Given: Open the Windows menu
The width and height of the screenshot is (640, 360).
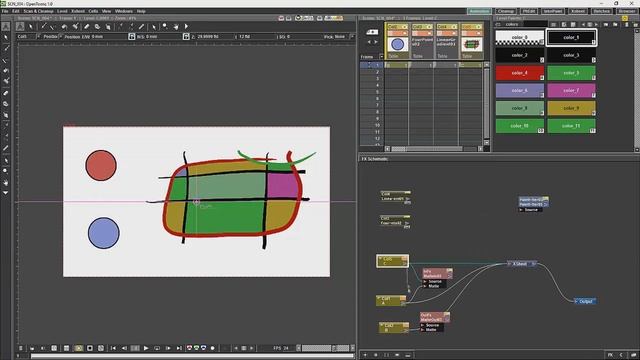Looking at the screenshot, I should coord(124,11).
